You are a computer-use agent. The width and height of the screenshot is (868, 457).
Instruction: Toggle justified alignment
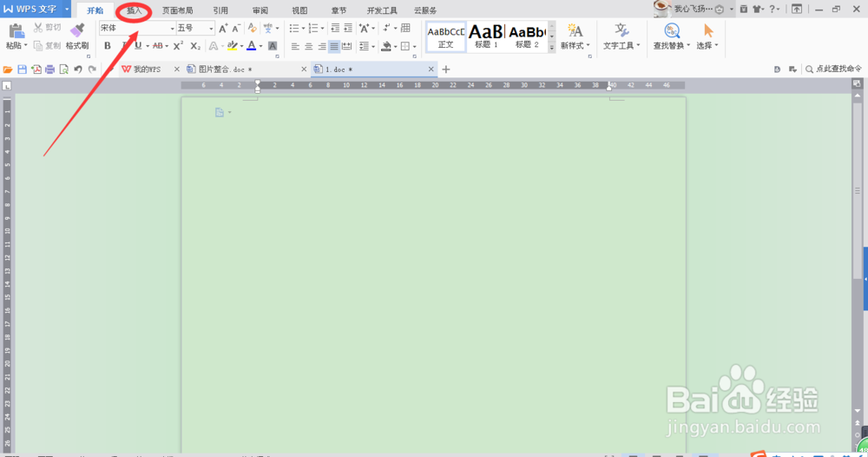334,47
